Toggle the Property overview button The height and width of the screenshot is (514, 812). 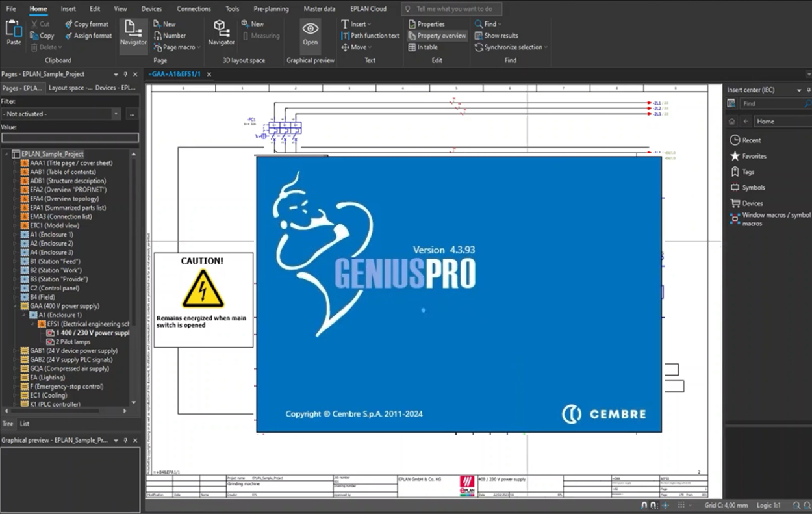tap(437, 36)
